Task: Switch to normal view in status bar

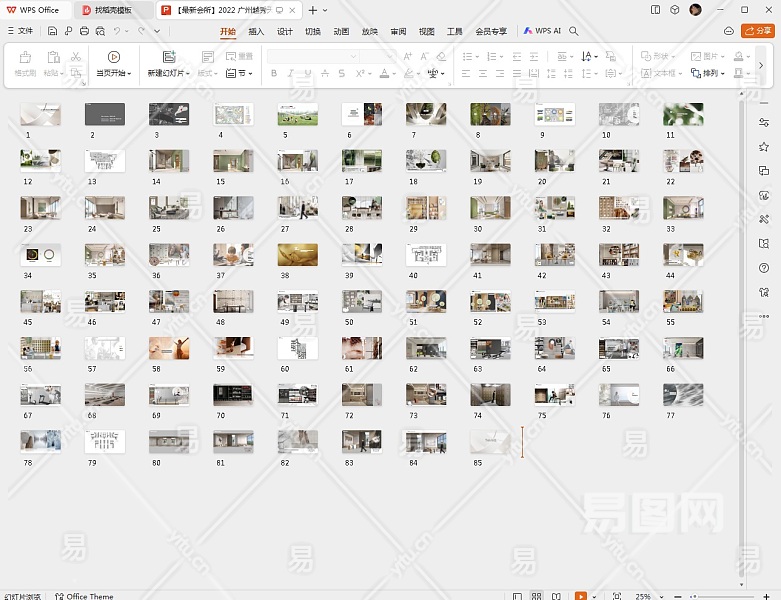Action: pos(517,596)
